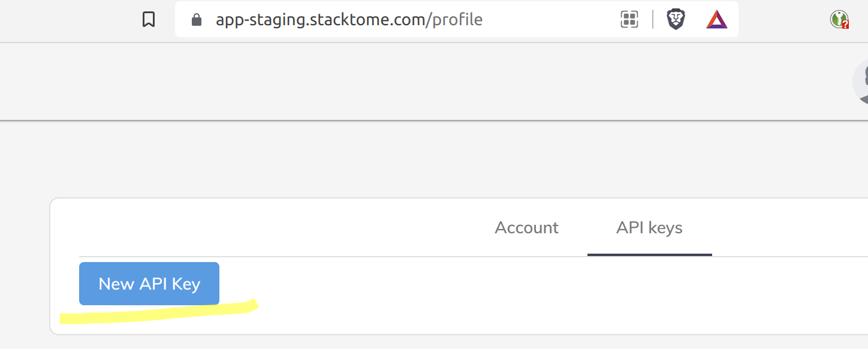This screenshot has width=868, height=349.
Task: Click the red question badge on extension icon
Action: (845, 25)
